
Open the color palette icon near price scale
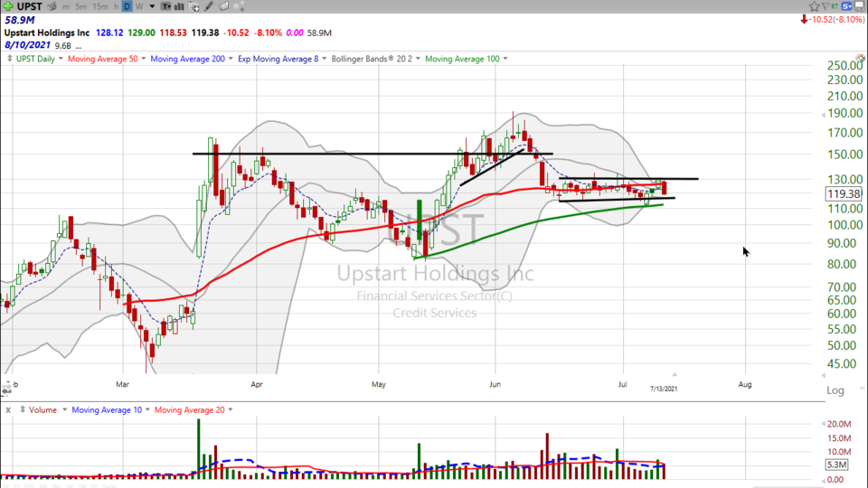point(860,58)
